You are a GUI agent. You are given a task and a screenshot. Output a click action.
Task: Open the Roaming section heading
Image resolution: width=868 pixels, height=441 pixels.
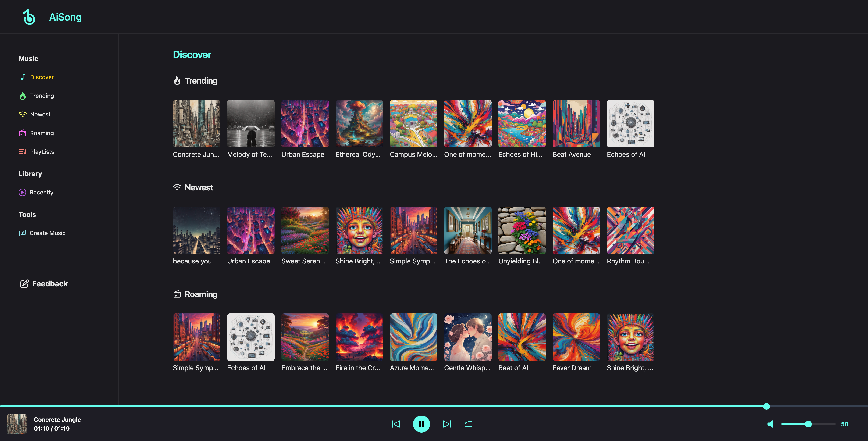tap(201, 294)
